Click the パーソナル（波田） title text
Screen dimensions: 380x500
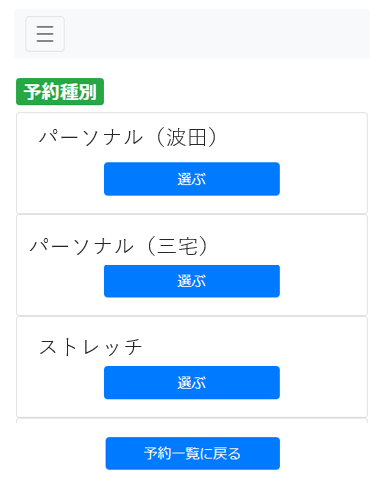point(128,137)
